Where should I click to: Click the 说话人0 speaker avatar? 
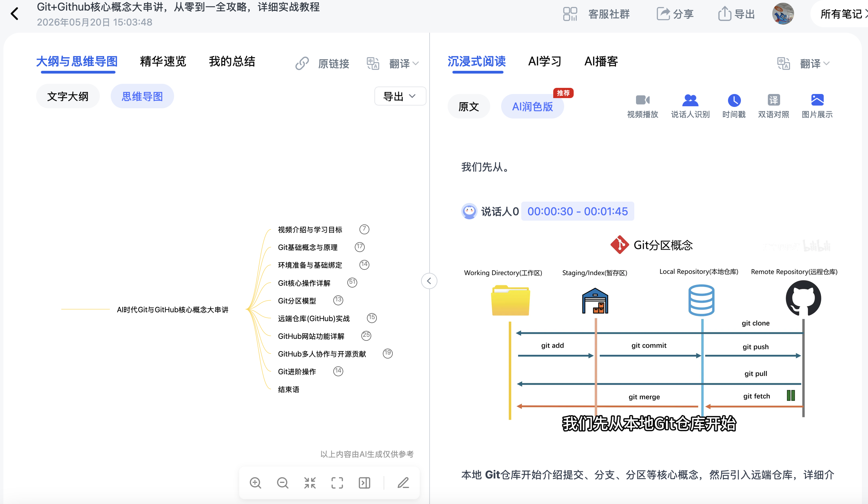click(x=469, y=211)
